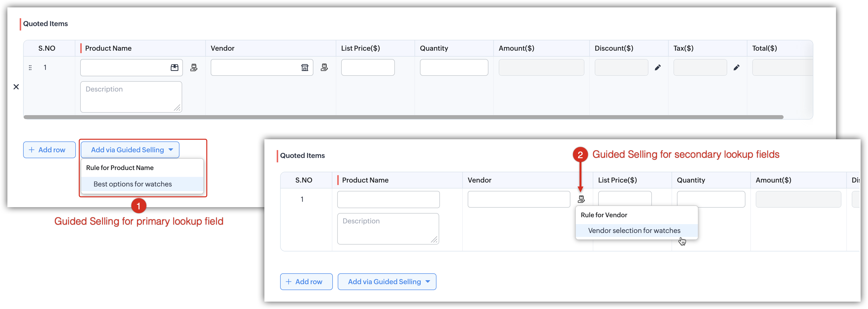Click pencil icon next to Discount field
The width and height of the screenshot is (868, 309).
(658, 68)
